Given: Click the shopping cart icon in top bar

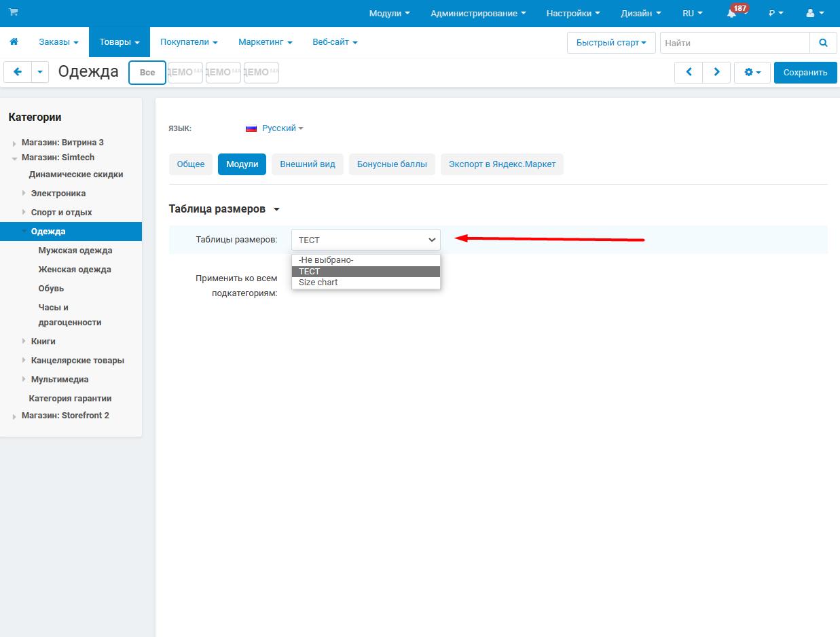Looking at the screenshot, I should 14,12.
